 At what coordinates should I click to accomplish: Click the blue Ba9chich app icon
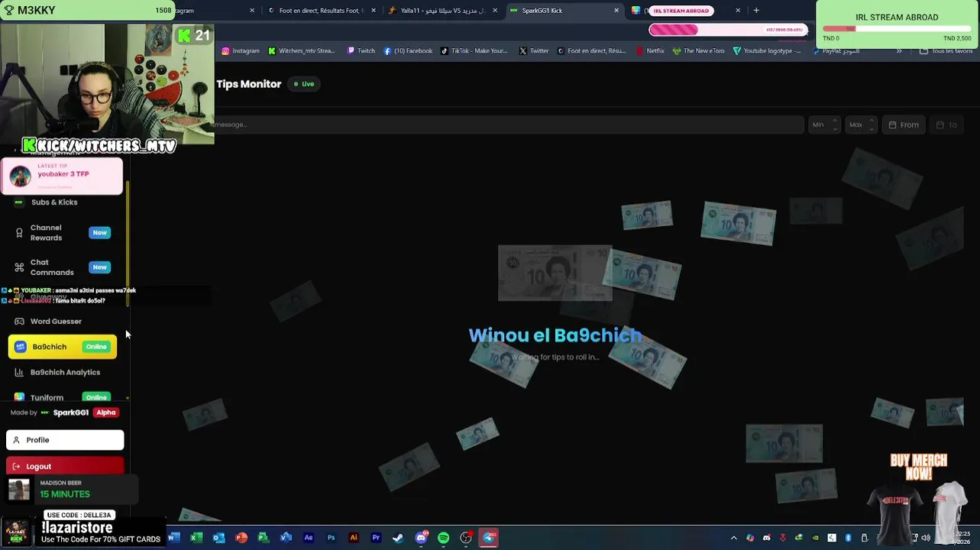[x=20, y=347]
